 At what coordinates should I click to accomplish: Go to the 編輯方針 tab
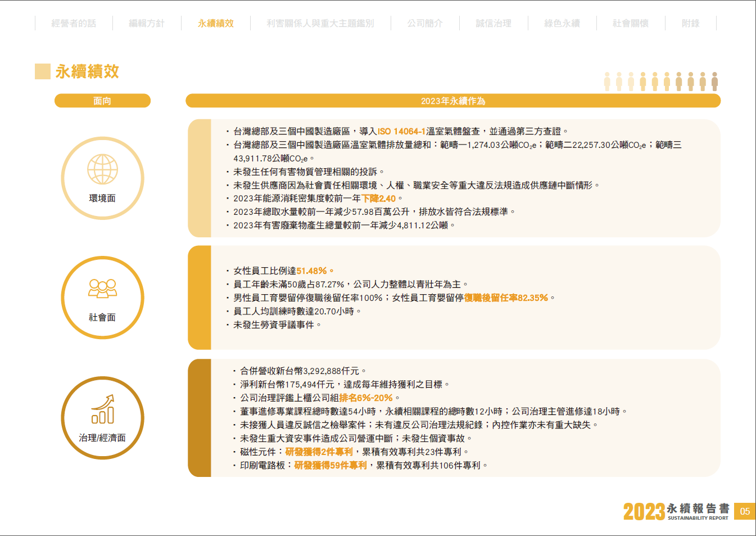(x=147, y=24)
